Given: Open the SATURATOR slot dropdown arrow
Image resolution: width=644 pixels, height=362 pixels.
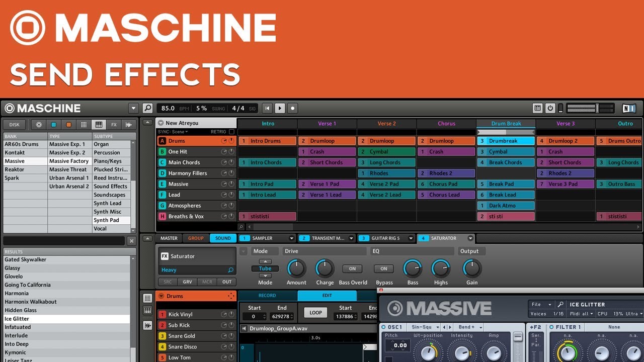Looking at the screenshot, I should tap(470, 238).
